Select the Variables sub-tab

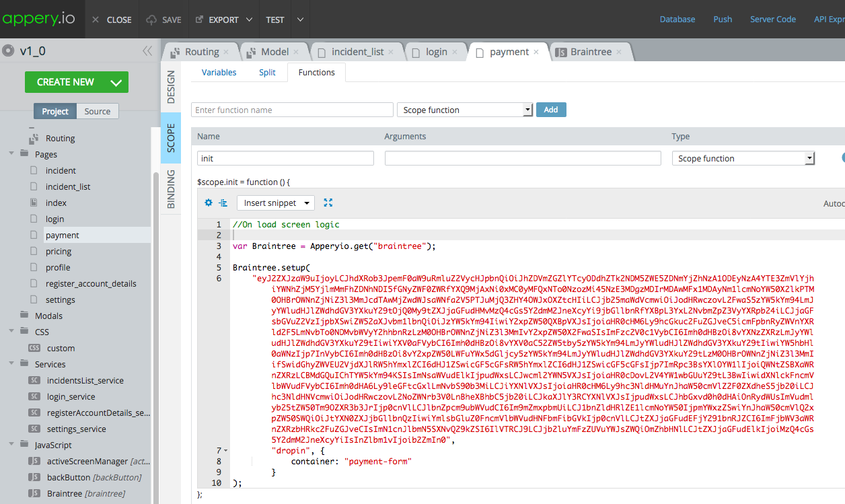(x=219, y=73)
